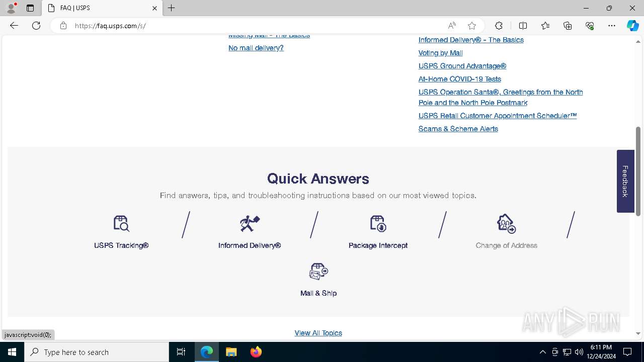
Task: Open the Favorites list
Action: 545,26
